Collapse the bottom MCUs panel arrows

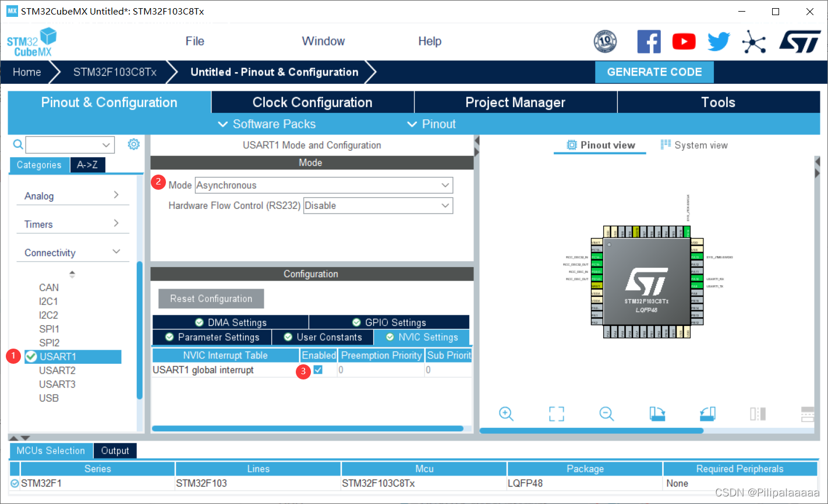pos(19,438)
